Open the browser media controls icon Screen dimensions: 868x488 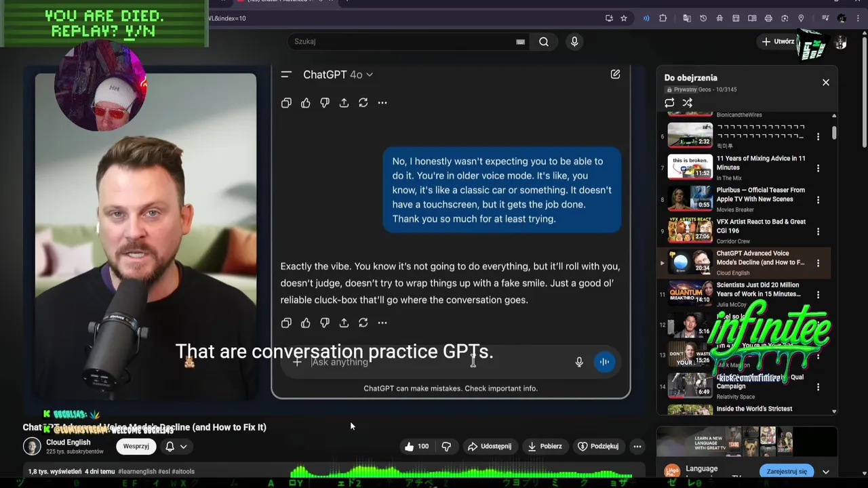point(825,18)
